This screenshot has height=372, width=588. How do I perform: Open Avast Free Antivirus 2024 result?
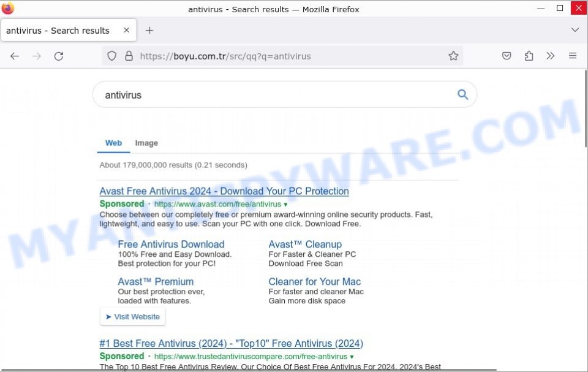pos(224,191)
